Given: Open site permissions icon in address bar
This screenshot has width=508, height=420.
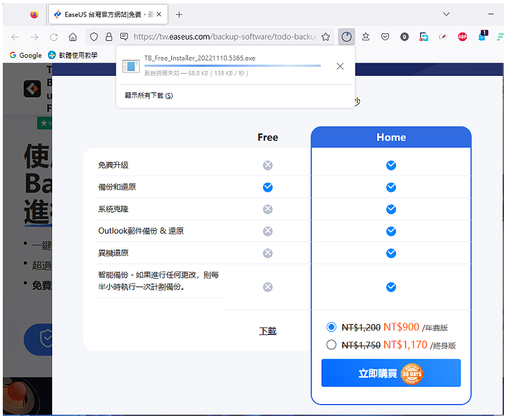Looking at the screenshot, I should tap(124, 37).
